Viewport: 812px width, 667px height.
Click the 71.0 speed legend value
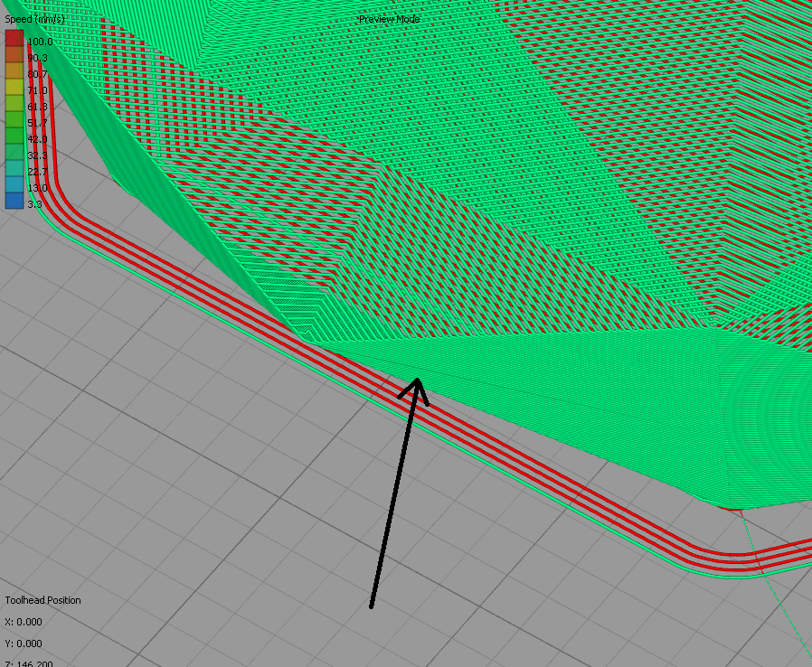pyautogui.click(x=37, y=90)
